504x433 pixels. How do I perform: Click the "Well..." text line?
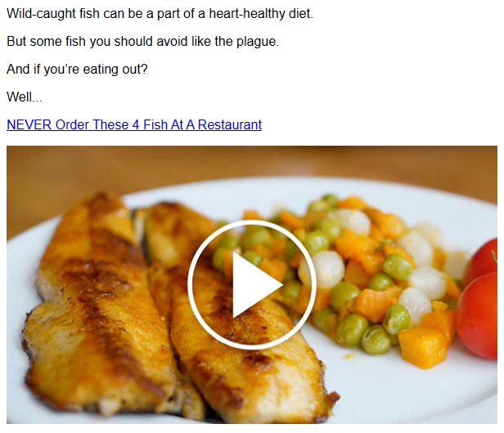(x=25, y=97)
